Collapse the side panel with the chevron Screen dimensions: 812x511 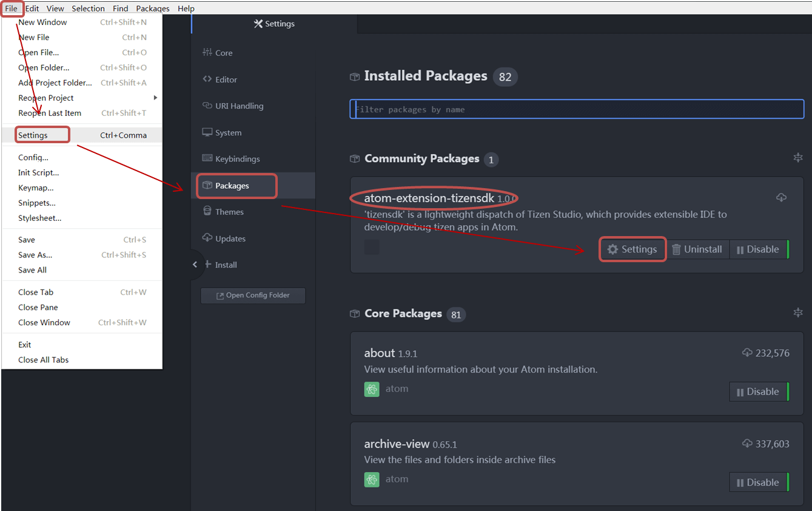[x=195, y=265]
